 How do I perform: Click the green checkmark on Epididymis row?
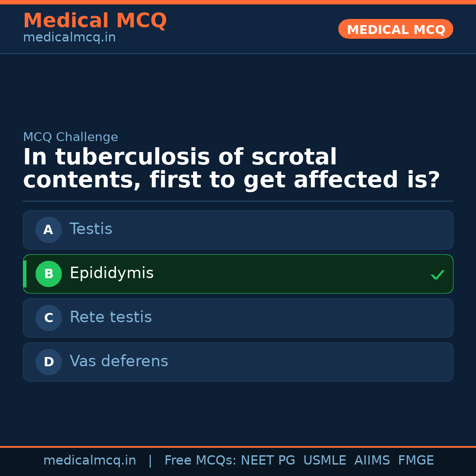pyautogui.click(x=437, y=275)
